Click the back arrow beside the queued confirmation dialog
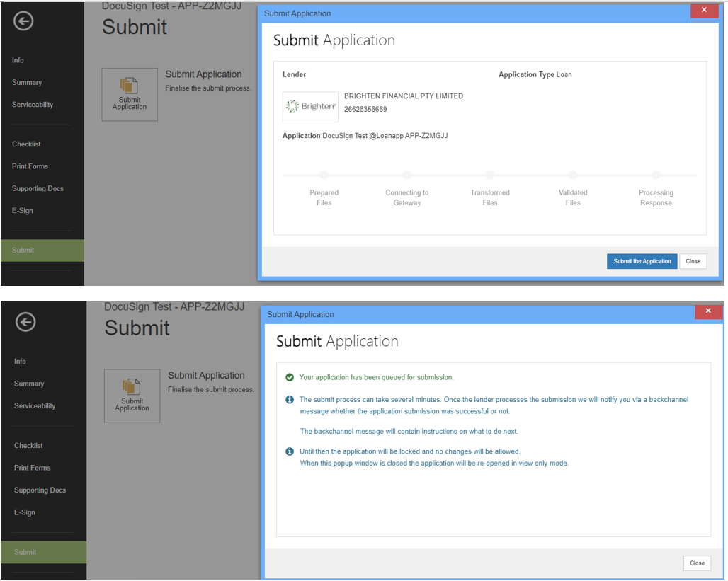Viewport: 728px width, 581px height. [25, 323]
